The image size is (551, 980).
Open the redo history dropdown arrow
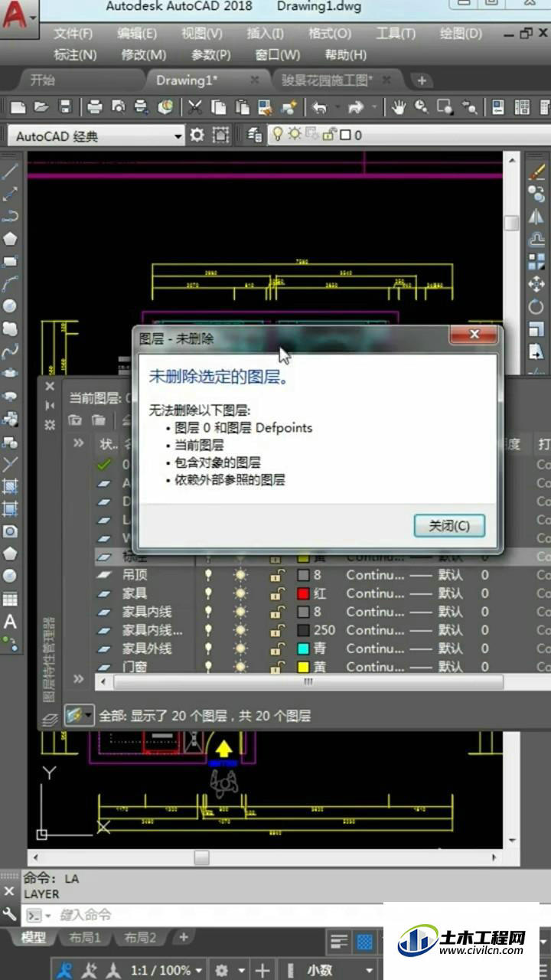coord(374,107)
